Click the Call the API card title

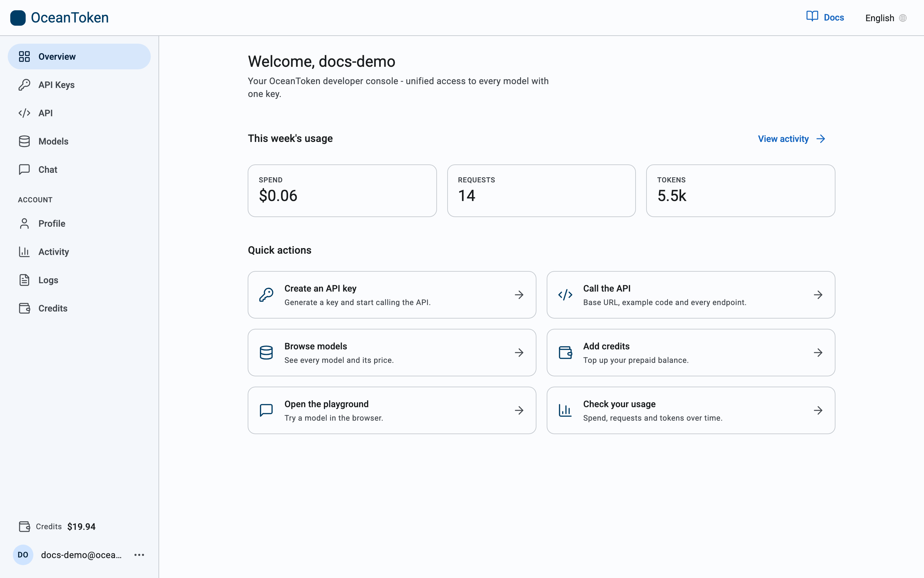[x=607, y=289]
